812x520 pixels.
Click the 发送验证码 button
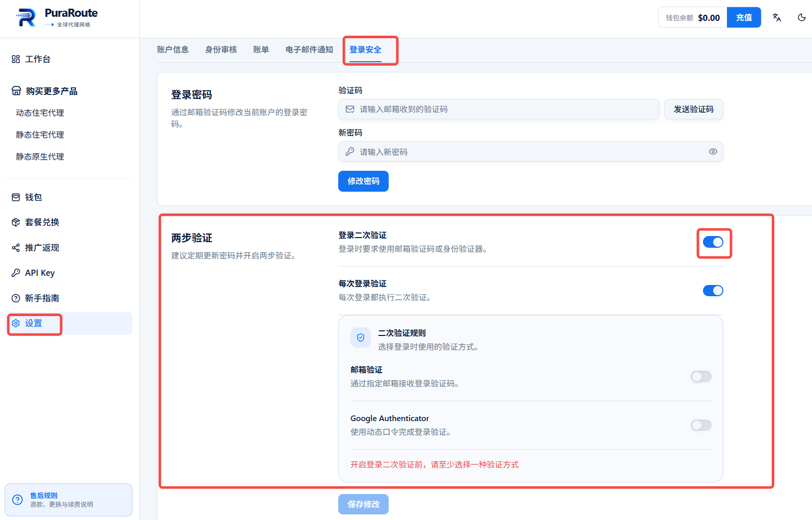(693, 109)
